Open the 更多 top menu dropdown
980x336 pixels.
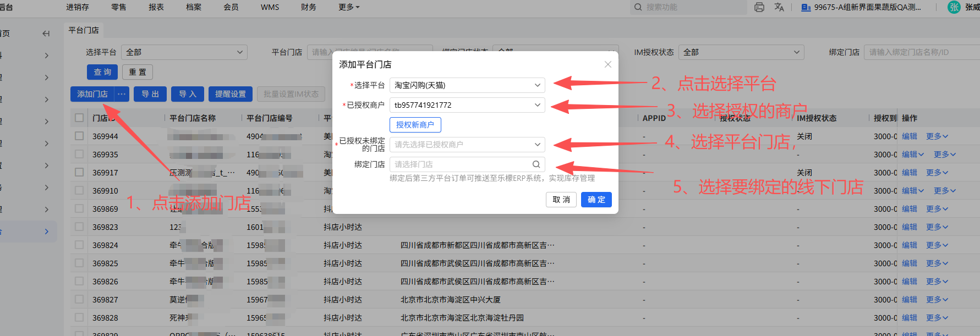(349, 7)
